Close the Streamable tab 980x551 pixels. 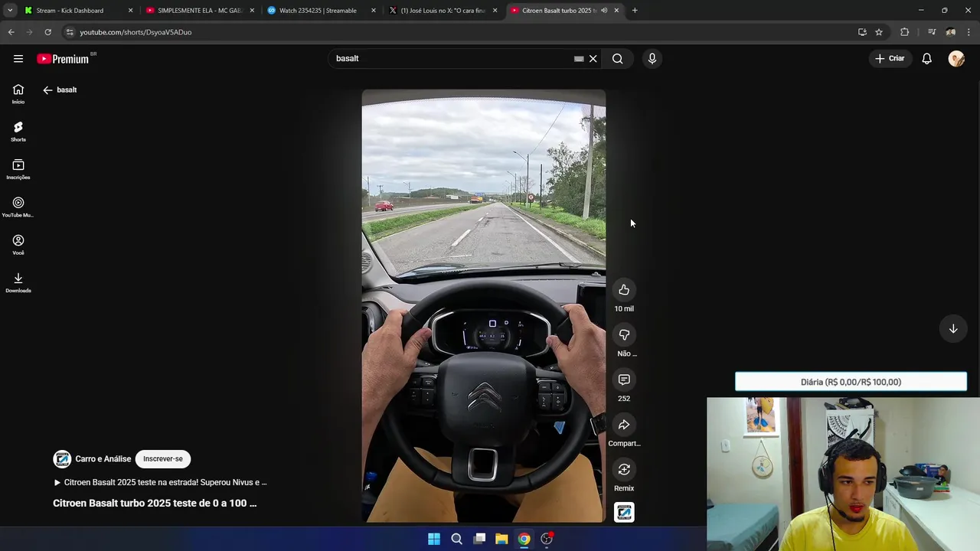[374, 11]
